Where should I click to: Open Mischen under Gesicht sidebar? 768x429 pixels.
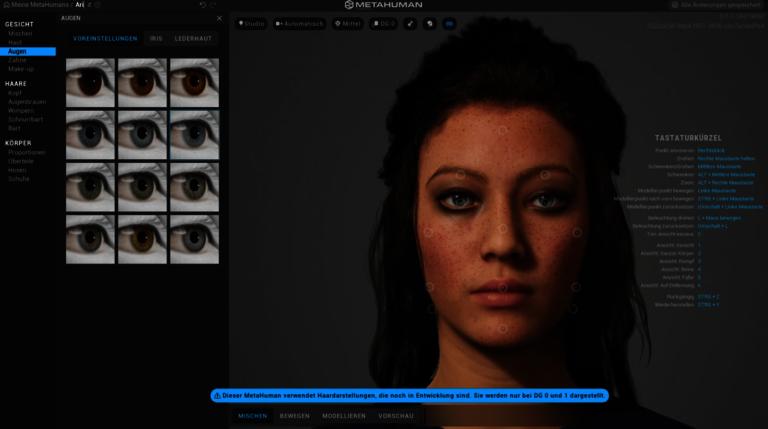[20, 34]
